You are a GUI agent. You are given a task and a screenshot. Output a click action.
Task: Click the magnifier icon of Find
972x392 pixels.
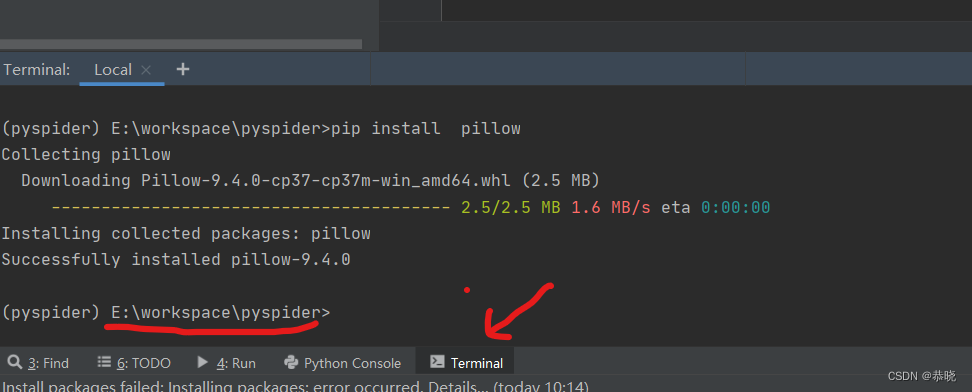click(14, 362)
